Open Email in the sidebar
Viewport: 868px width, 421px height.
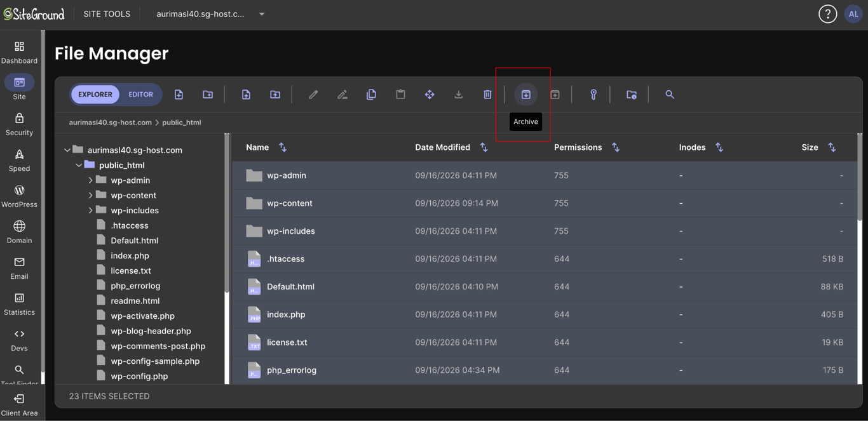pyautogui.click(x=20, y=269)
